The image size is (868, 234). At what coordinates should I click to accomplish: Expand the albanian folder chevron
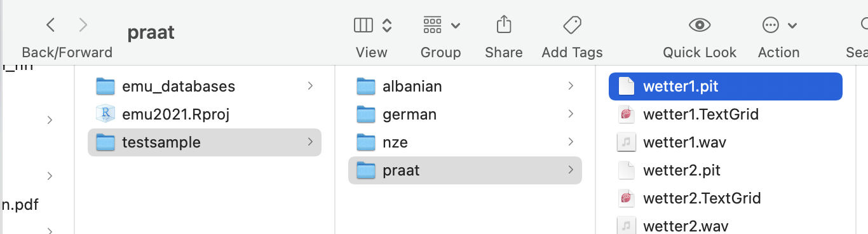click(x=571, y=86)
